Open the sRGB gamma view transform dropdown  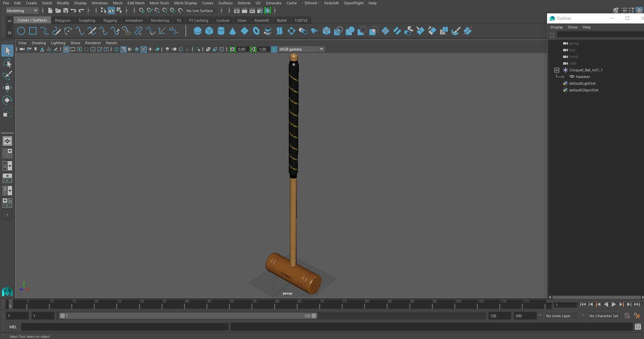tap(301, 49)
